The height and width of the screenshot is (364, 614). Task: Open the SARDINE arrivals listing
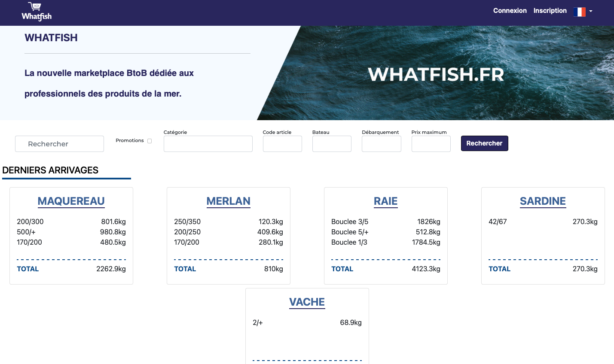click(543, 201)
